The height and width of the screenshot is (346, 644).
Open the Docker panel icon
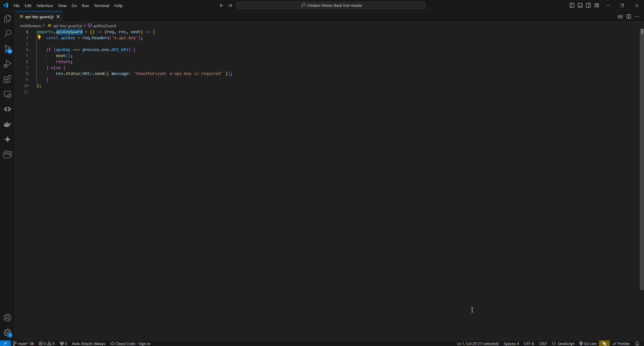pyautogui.click(x=8, y=124)
